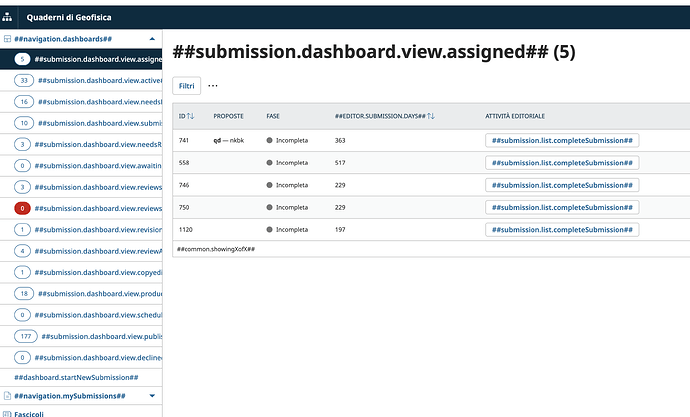Click the ID cell 741

pyautogui.click(x=184, y=140)
